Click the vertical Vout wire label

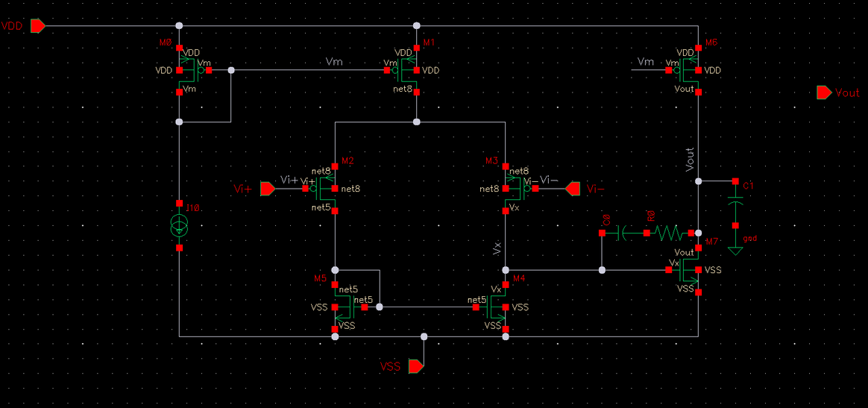click(690, 160)
